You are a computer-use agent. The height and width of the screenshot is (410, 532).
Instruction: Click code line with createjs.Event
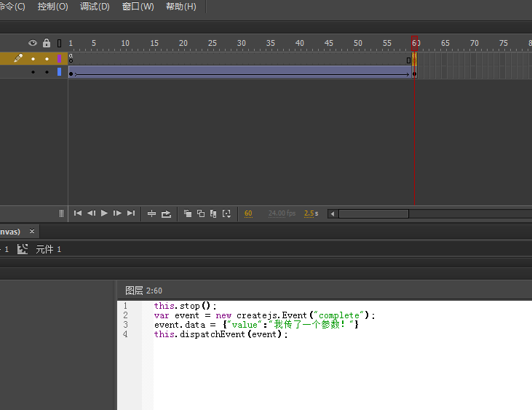[x=265, y=315]
